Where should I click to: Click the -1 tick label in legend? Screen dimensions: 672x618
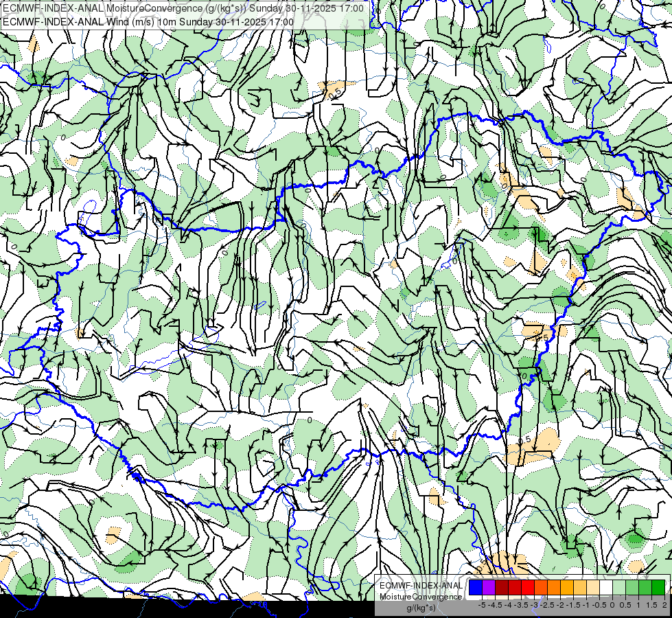[586, 605]
